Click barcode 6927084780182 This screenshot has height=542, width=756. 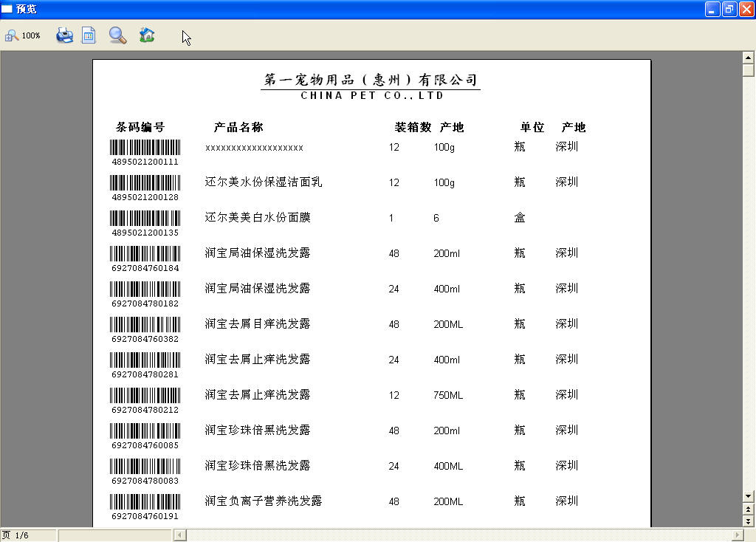(x=145, y=294)
